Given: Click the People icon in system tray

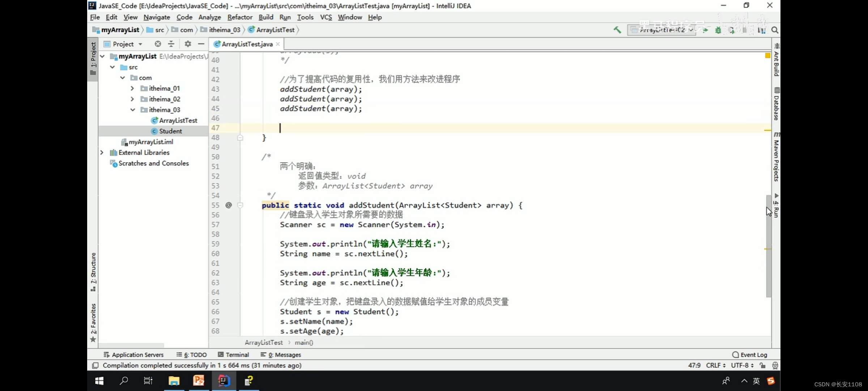Looking at the screenshot, I should [726, 381].
